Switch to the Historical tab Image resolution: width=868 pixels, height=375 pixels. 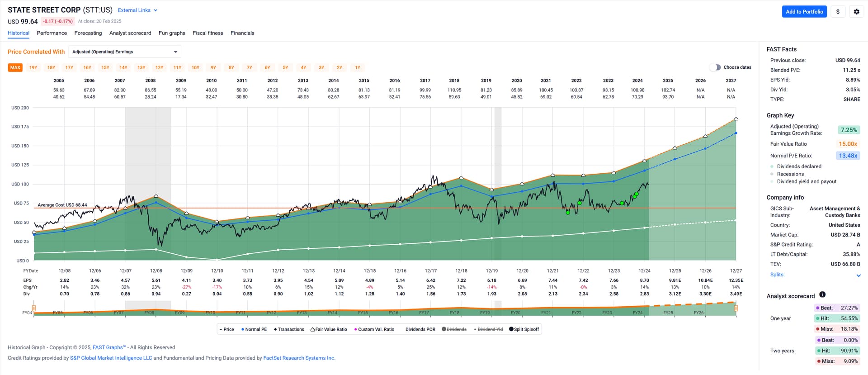point(19,33)
